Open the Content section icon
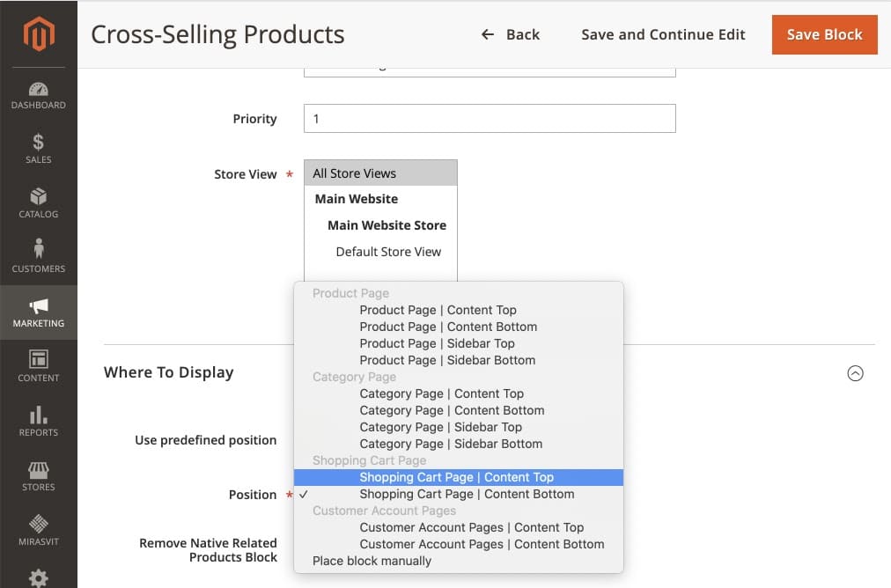Viewport: 891px width, 588px height. [39, 366]
